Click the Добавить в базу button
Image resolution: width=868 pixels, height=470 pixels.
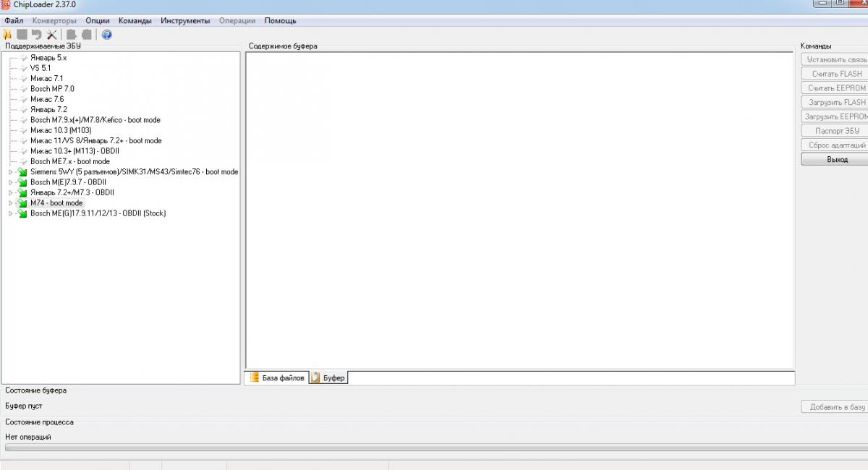click(x=835, y=407)
